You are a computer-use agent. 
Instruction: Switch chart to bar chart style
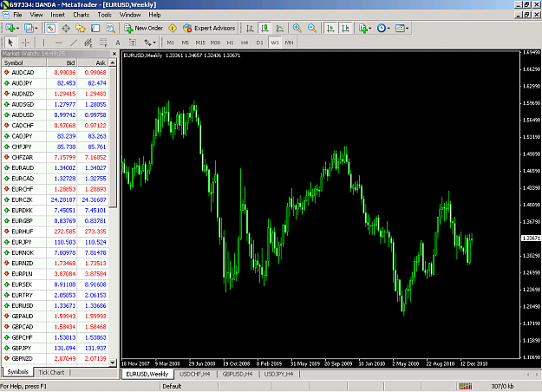pos(250,29)
